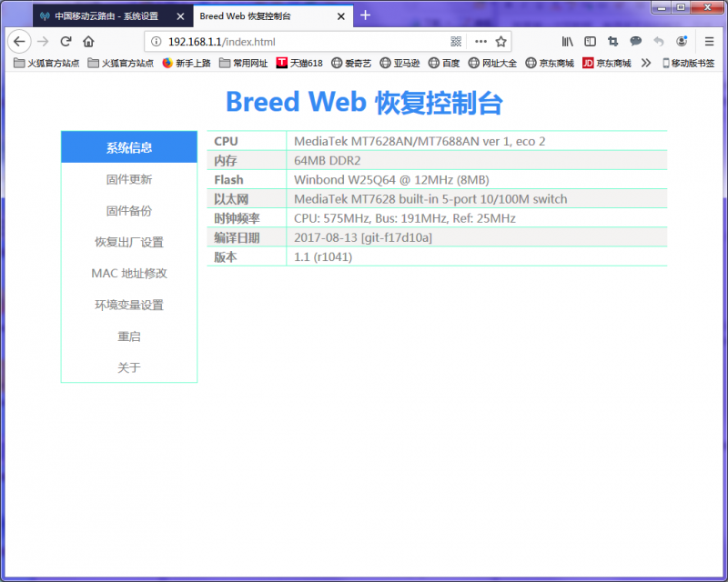The image size is (728, 582).
Task: Open a new tab with plus button
Action: (366, 15)
